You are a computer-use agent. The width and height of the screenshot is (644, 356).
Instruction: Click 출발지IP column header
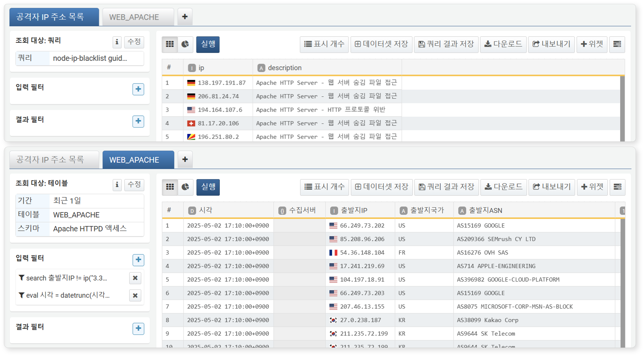coord(360,210)
